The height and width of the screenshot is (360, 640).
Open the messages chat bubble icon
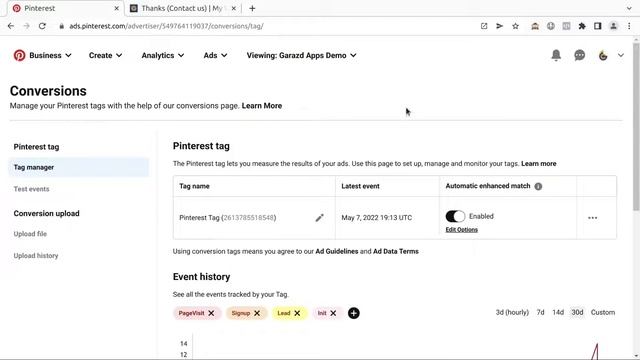click(x=580, y=55)
